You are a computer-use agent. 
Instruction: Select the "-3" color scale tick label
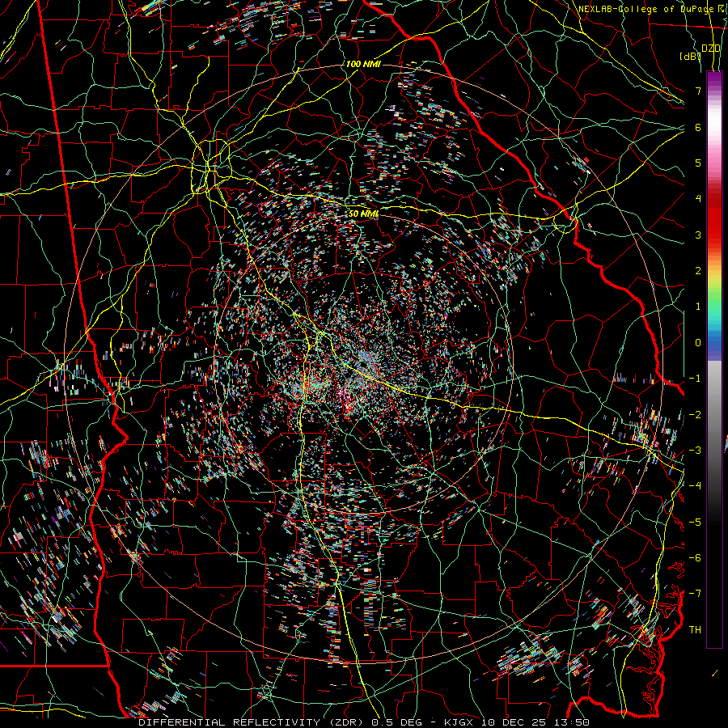695,450
